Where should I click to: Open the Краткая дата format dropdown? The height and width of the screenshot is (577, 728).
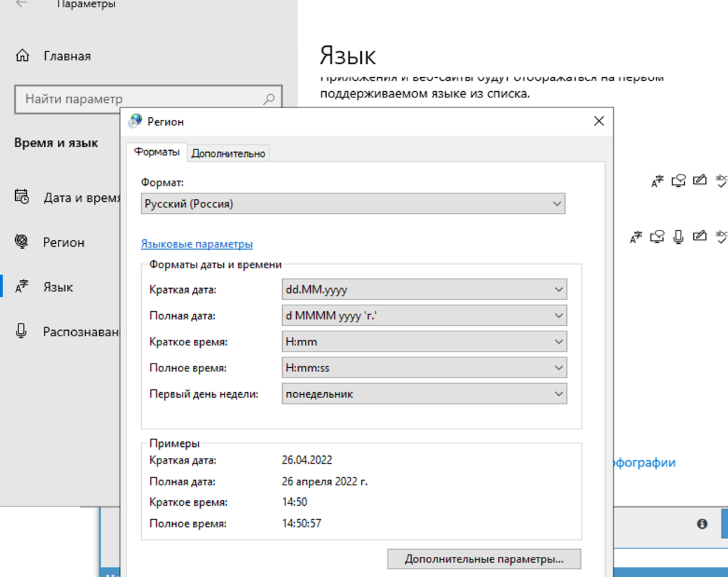424,290
